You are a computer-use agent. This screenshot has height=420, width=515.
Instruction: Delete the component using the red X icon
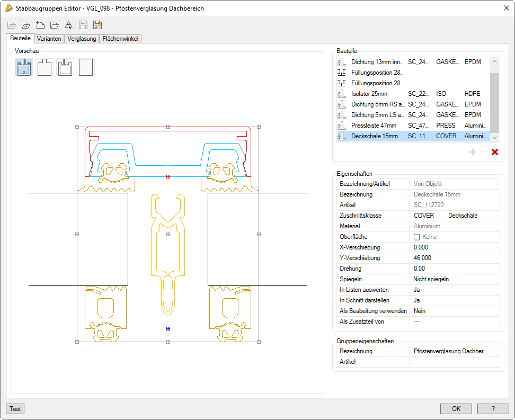coord(495,152)
